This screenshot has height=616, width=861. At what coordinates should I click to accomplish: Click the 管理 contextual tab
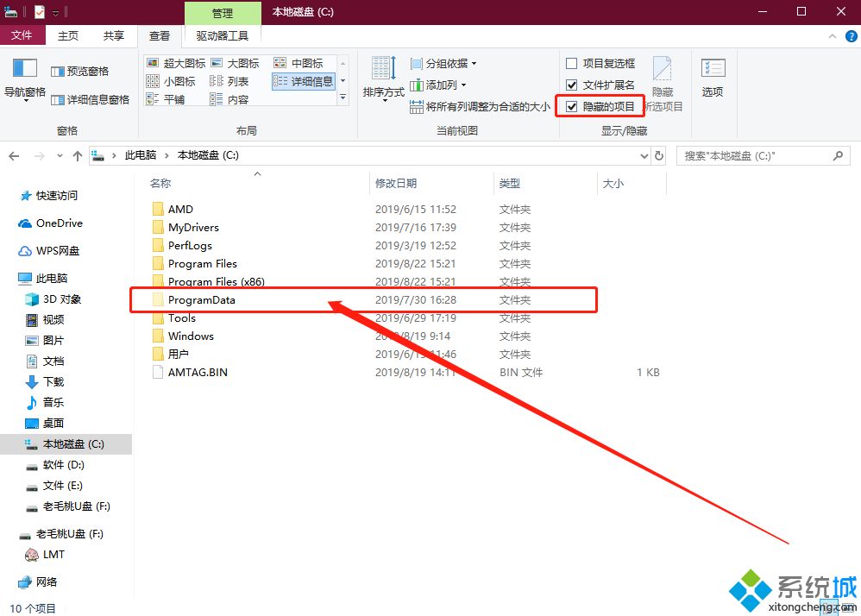[223, 13]
